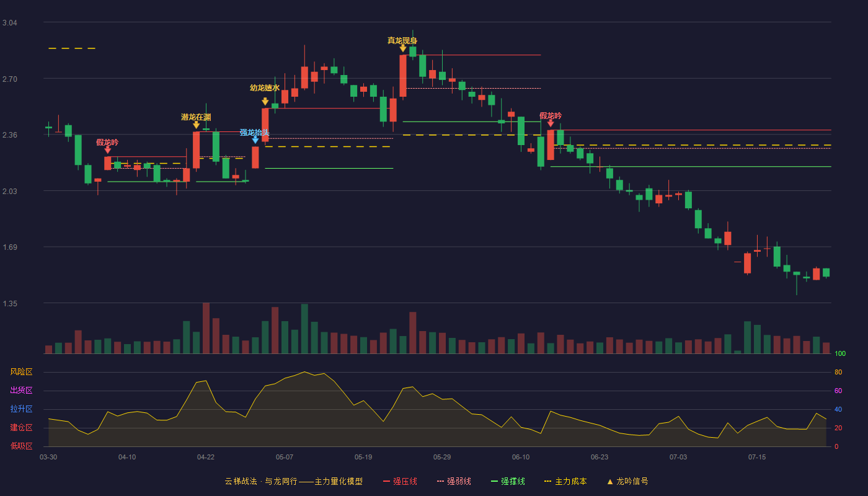The image size is (868, 496).
Task: Click the 2.70 price axis label
Action: coord(10,79)
